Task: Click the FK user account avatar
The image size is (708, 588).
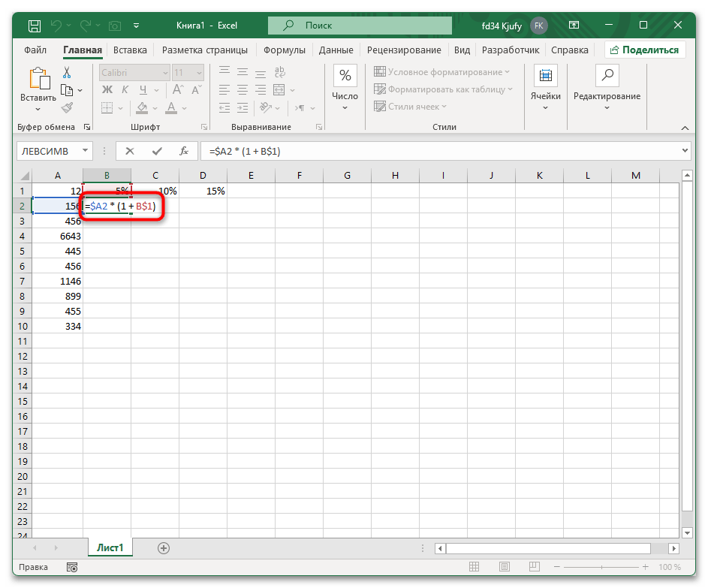Action: [x=538, y=26]
